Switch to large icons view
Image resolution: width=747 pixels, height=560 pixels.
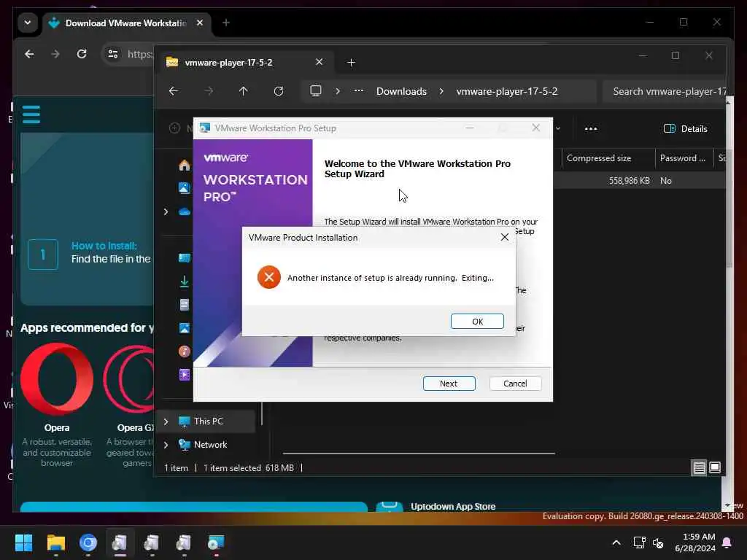715,467
